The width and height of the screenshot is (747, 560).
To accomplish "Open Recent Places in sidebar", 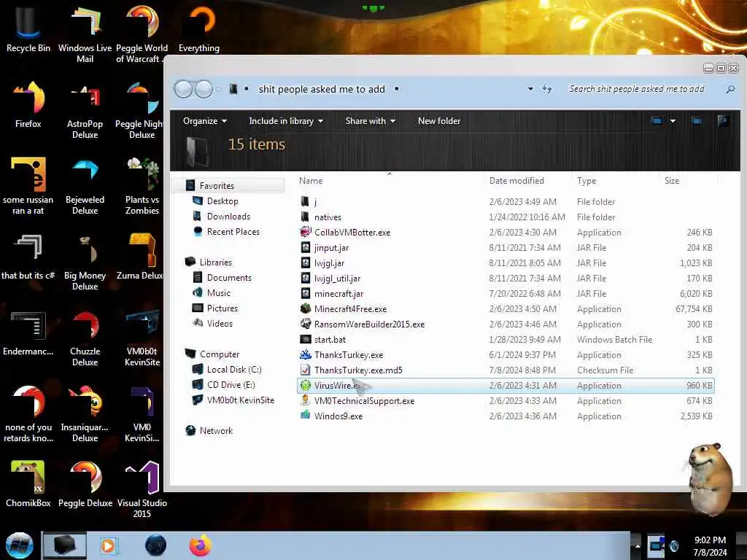I will pyautogui.click(x=233, y=232).
